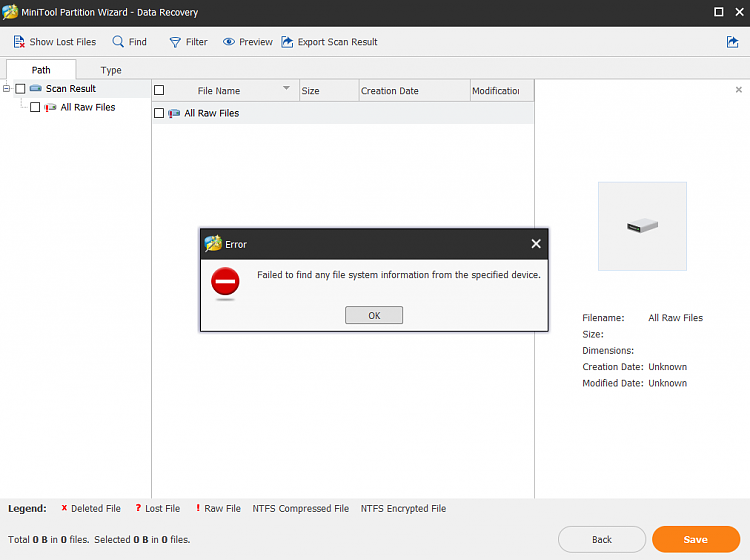Select Scan Result tree label
Screen dimensions: 750x560
[71, 88]
